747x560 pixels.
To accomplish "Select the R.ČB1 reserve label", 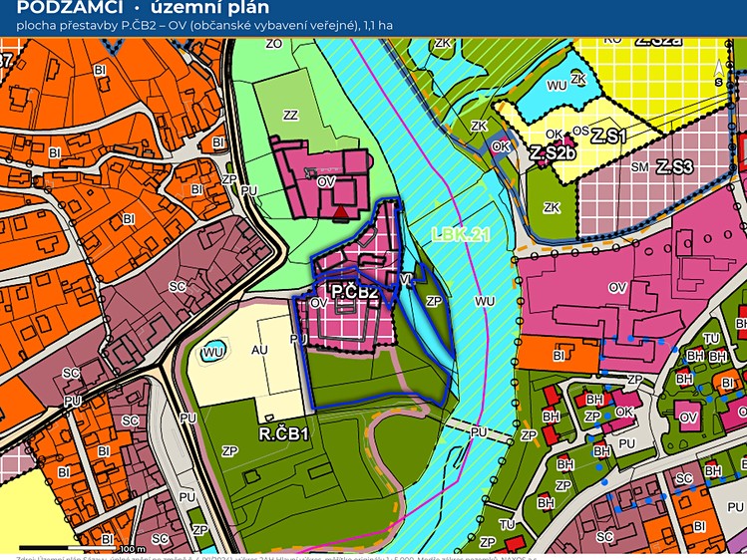I will 284,433.
